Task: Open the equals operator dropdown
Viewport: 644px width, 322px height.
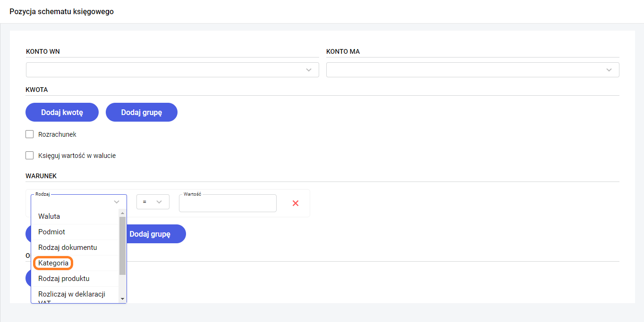Action: [x=153, y=202]
